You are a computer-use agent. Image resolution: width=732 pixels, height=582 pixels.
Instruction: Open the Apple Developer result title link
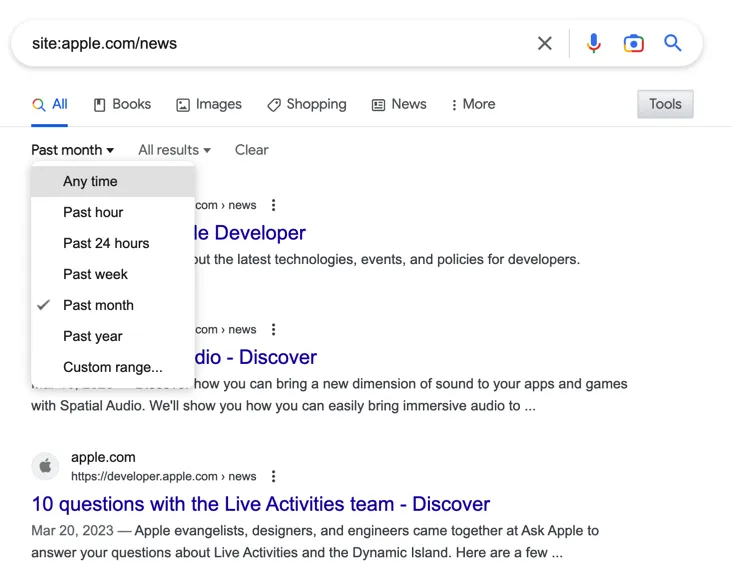point(250,232)
